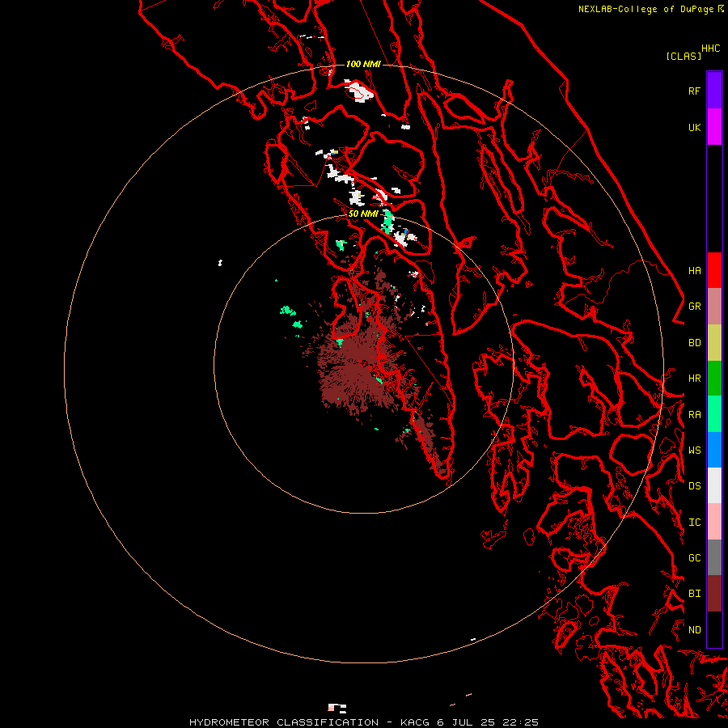
Task: Click the "GC" legend label
Action: (x=694, y=558)
